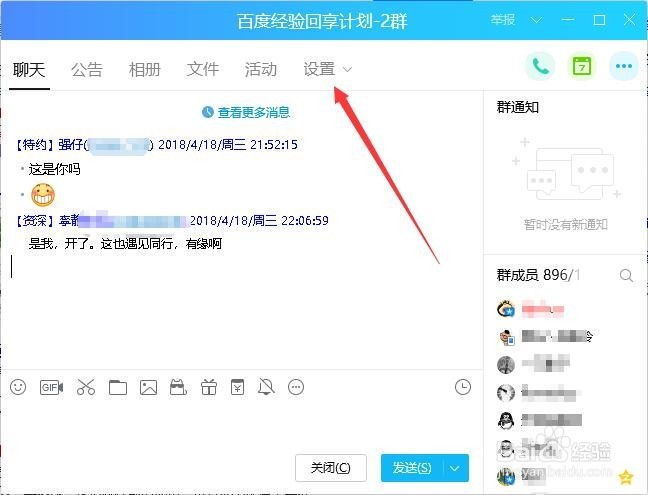
Task: Click the 关闭(C) button
Action: point(331,468)
